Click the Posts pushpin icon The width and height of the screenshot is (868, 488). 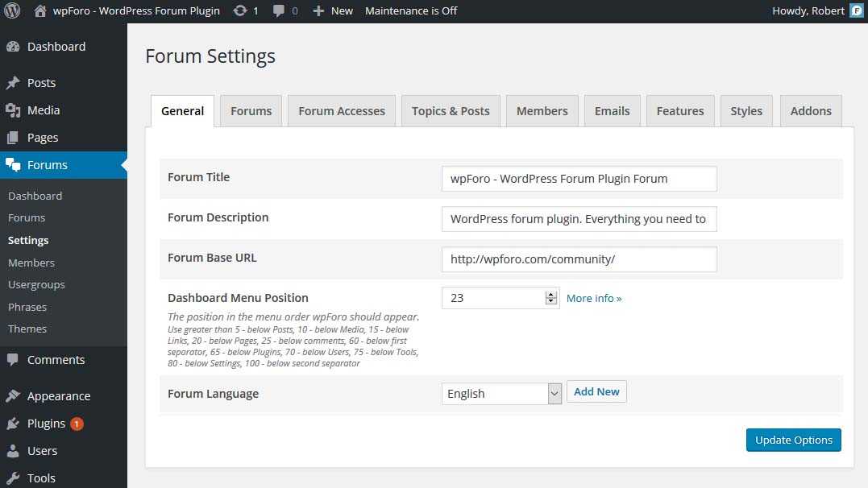[13, 83]
